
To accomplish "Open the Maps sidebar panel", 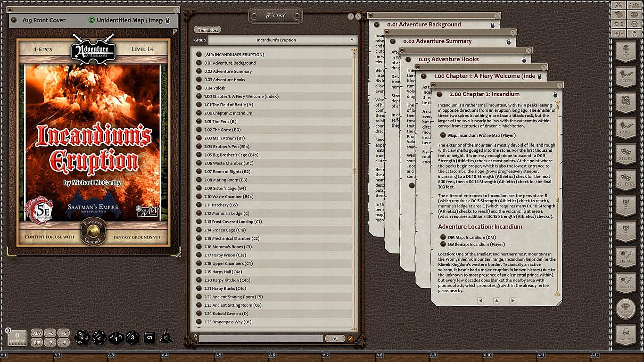I will (626, 102).
